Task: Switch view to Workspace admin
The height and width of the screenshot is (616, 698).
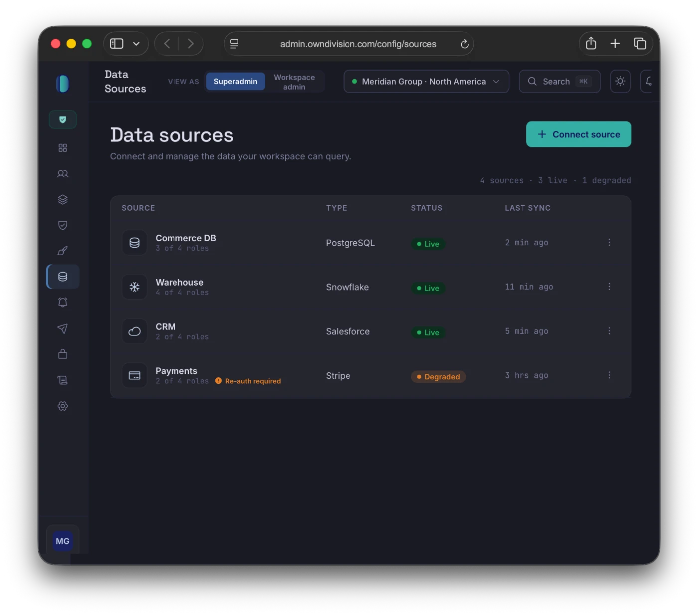Action: click(294, 82)
